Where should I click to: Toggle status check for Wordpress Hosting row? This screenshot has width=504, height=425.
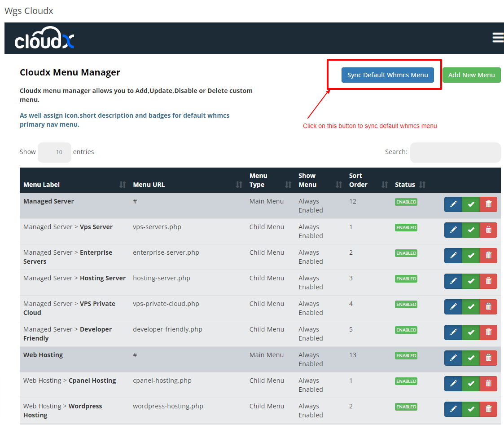(x=471, y=409)
